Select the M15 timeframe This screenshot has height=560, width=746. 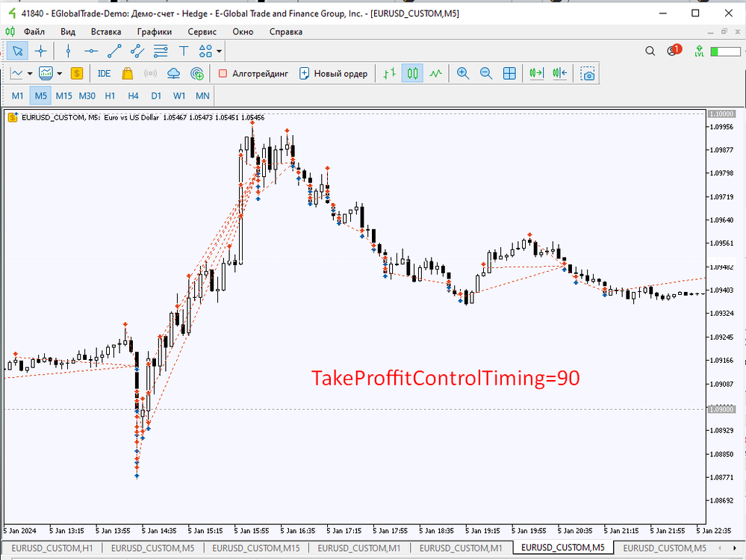63,96
